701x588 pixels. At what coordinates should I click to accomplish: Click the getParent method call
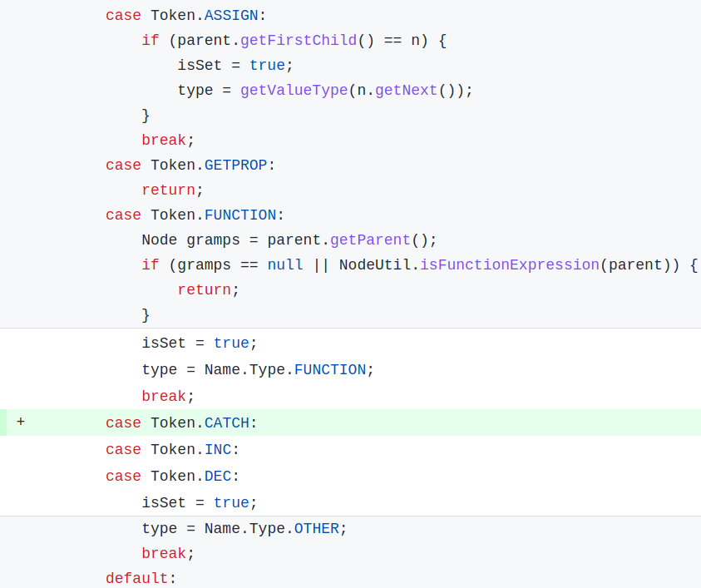coord(370,240)
